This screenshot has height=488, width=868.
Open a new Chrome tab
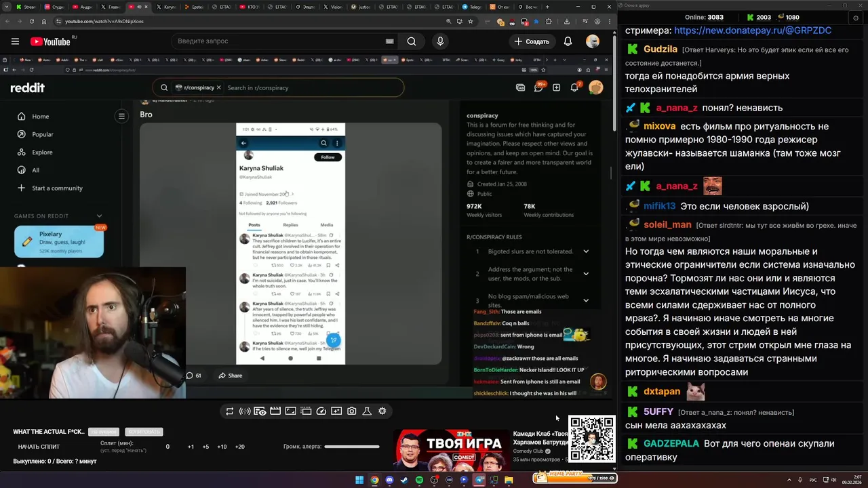pyautogui.click(x=548, y=7)
